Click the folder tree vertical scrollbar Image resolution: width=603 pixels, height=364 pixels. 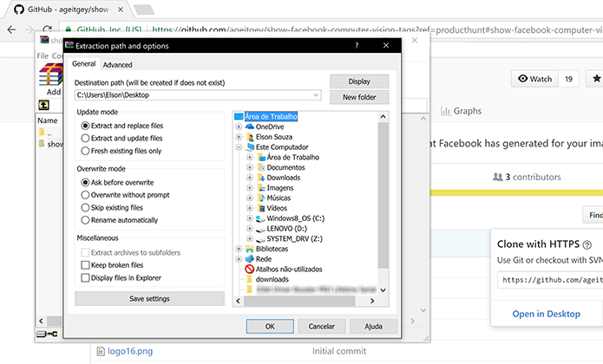[383, 196]
